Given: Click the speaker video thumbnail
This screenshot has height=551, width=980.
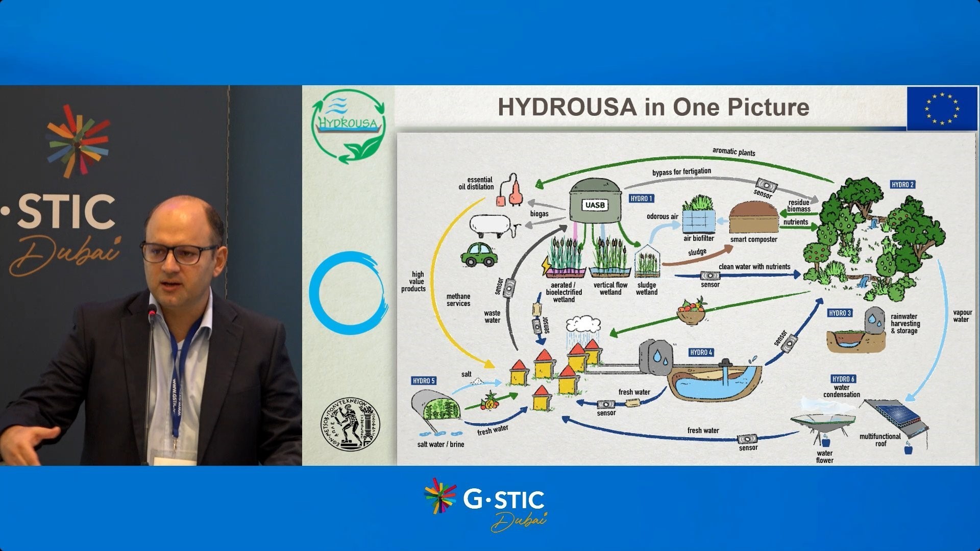Looking at the screenshot, I should pos(151,275).
